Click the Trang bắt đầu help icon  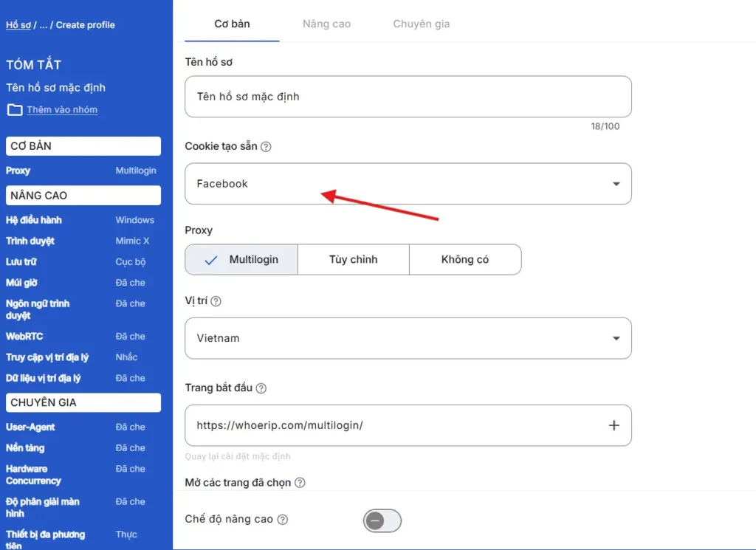coord(261,388)
